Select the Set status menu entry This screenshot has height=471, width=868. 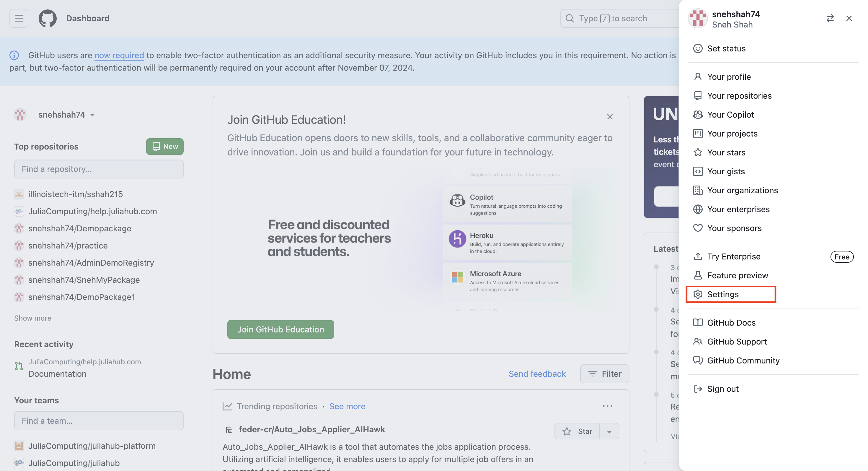[x=773, y=48]
